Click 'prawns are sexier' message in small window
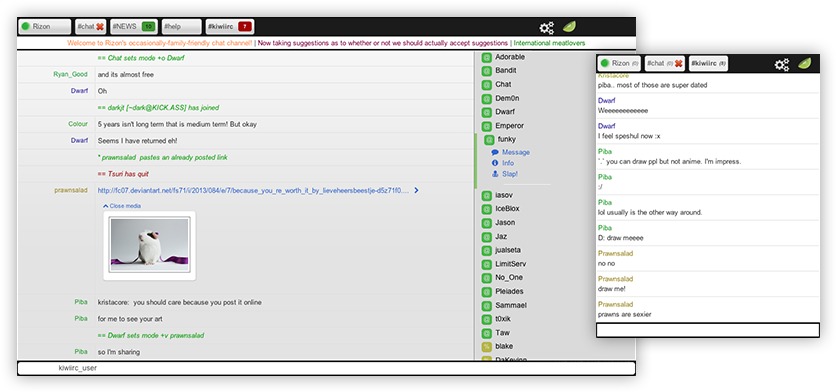 click(x=625, y=315)
